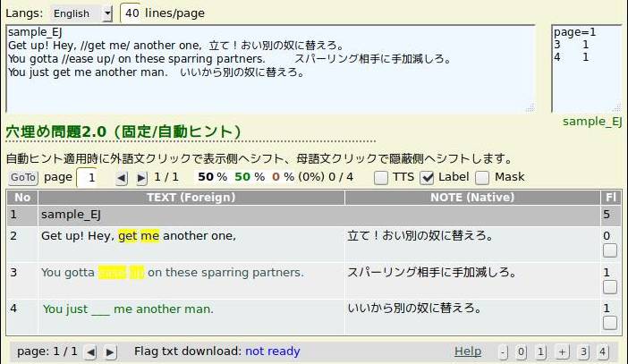The width and height of the screenshot is (628, 364).
Task: Click the GoTo page button
Action: (x=24, y=178)
